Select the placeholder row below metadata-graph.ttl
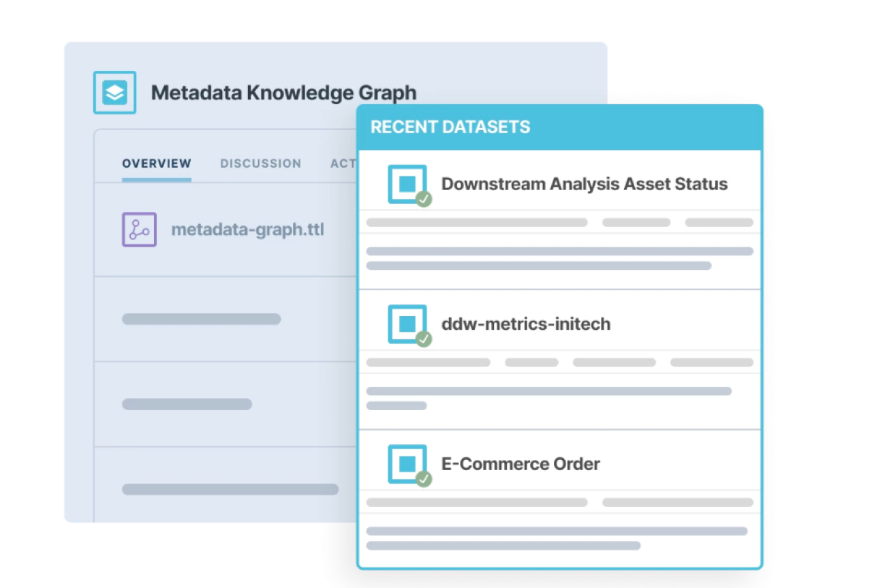Image resolution: width=872 pixels, height=588 pixels. point(226,319)
